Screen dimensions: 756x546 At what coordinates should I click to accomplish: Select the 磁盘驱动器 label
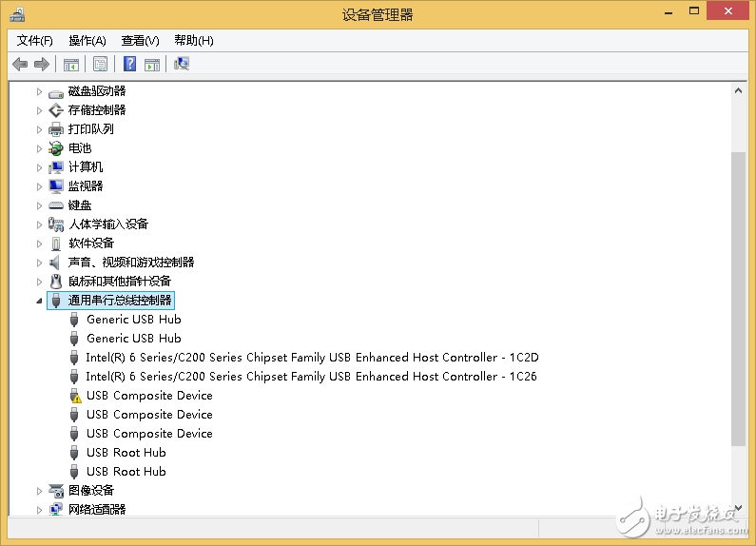point(97,91)
